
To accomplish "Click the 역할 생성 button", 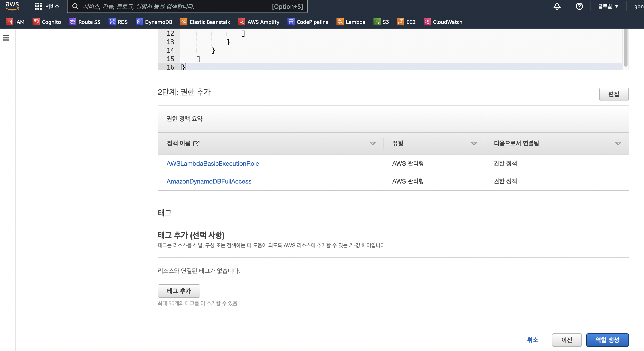I will (607, 340).
